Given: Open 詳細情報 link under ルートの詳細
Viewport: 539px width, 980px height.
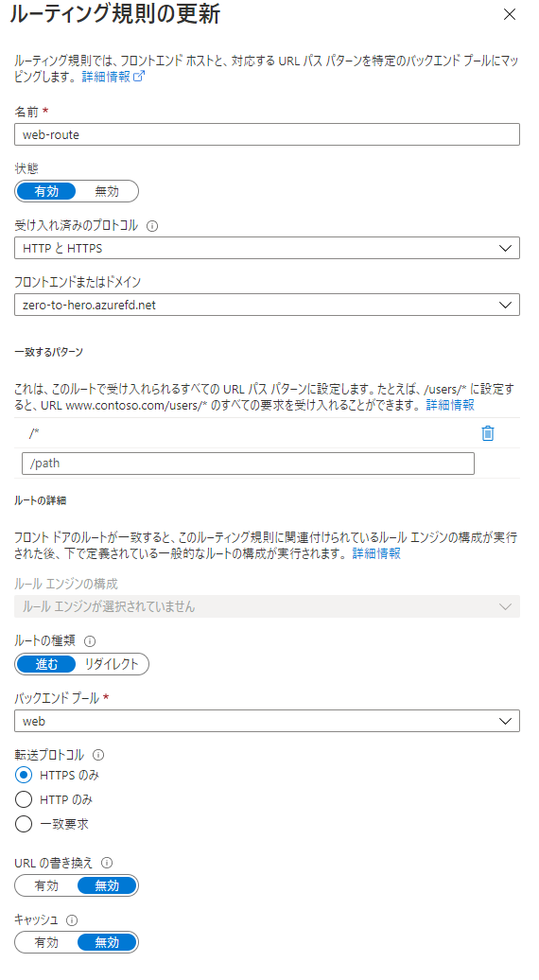Looking at the screenshot, I should pos(376,553).
